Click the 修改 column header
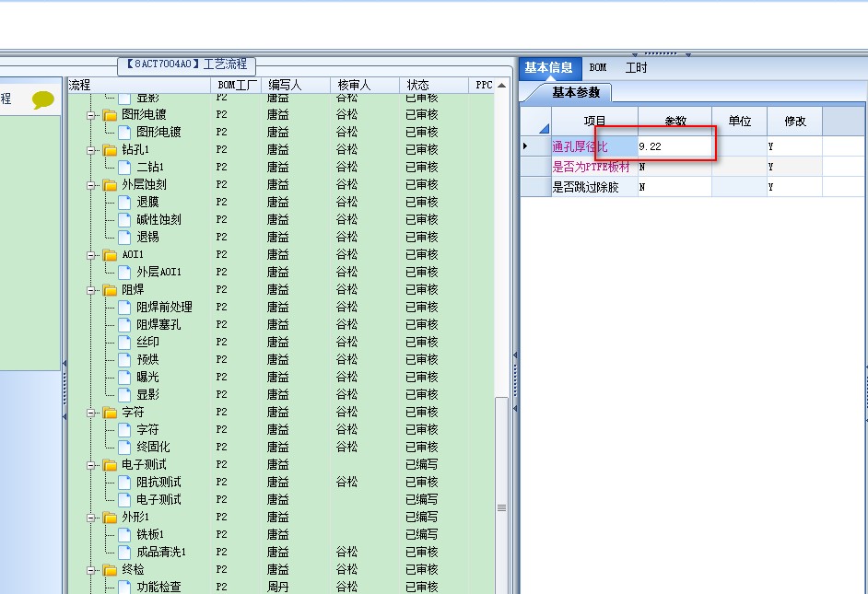Screen dimensions: 868x594 [795, 122]
